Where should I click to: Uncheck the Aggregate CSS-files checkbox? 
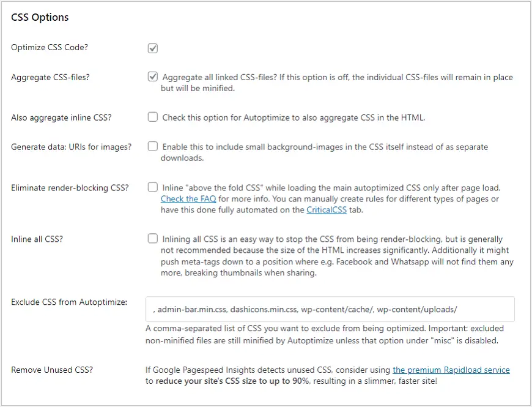point(153,77)
